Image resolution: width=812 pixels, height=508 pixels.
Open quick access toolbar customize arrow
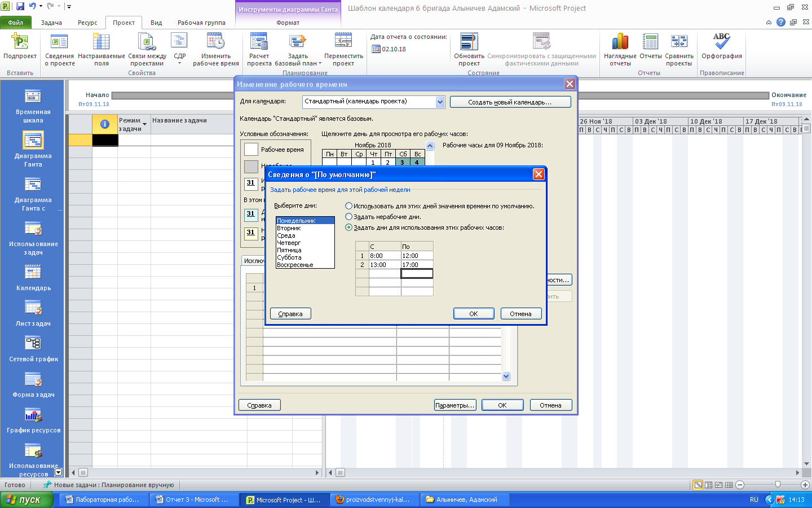pos(69,6)
